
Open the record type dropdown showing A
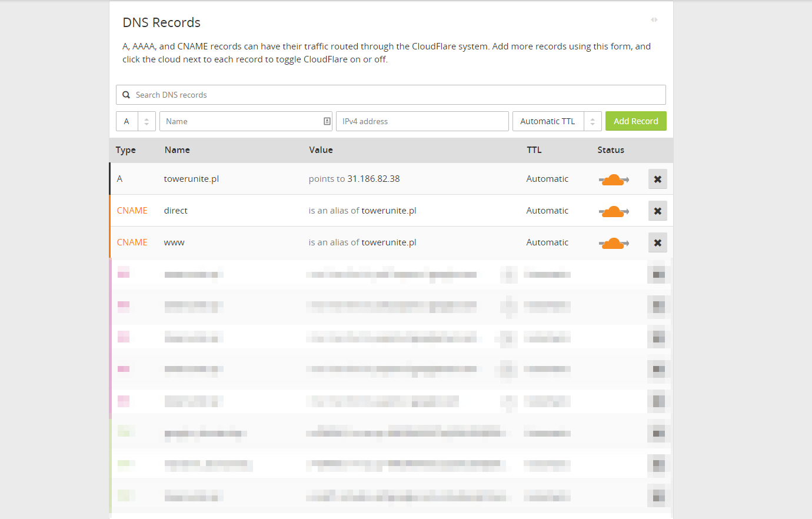136,121
